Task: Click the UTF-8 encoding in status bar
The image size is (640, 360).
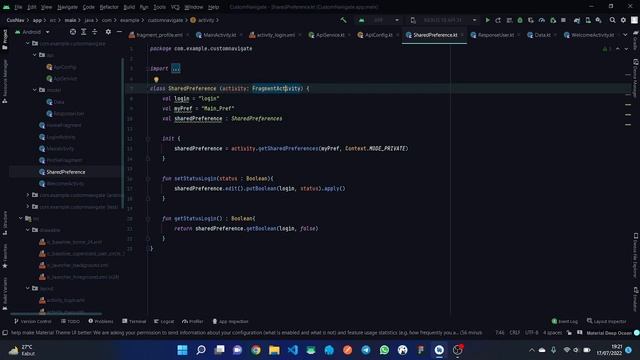Action: point(531,333)
